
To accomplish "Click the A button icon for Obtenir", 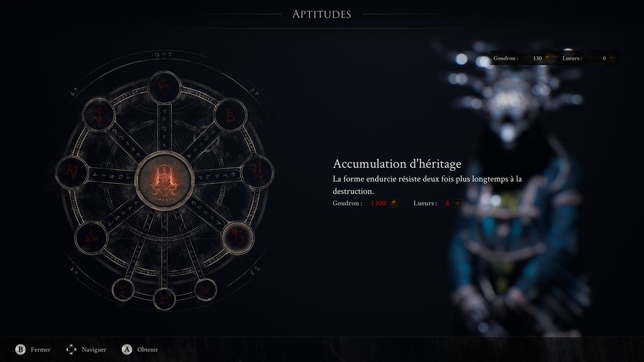I will 127,349.
